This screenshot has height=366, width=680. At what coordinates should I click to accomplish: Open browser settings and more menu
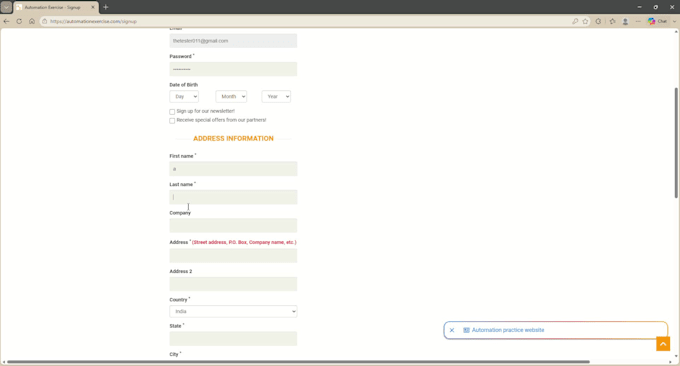[638, 21]
